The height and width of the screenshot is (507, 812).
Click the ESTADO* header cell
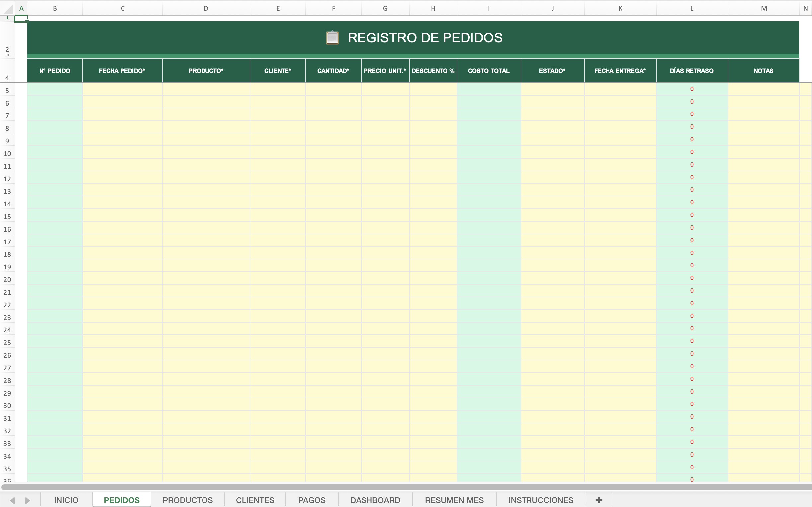pos(552,71)
